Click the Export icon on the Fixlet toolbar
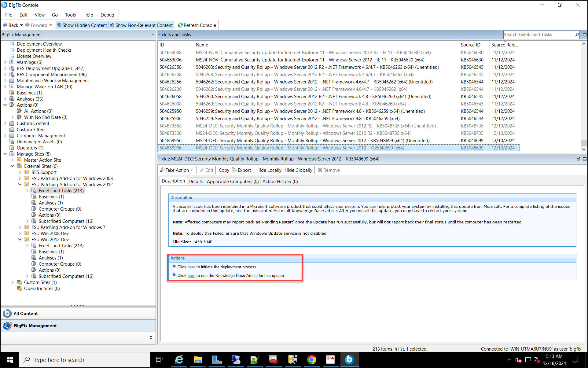 [x=234, y=170]
